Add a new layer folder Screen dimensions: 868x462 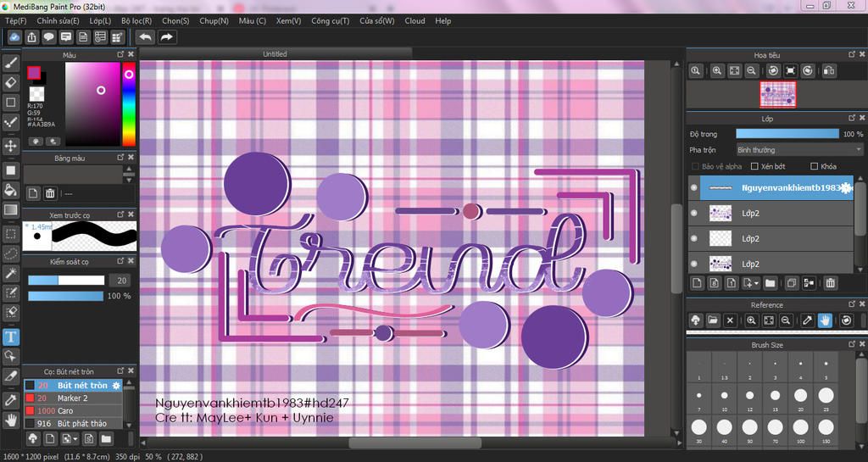click(770, 283)
